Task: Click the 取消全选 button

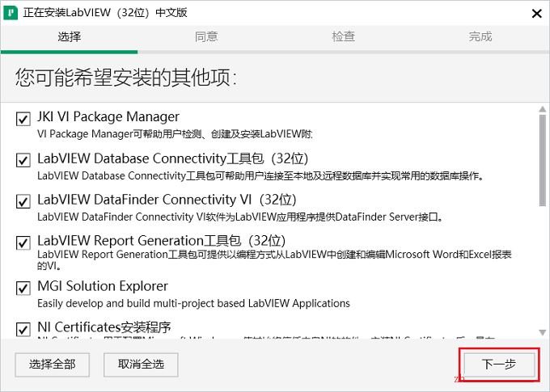Action: 141,365
